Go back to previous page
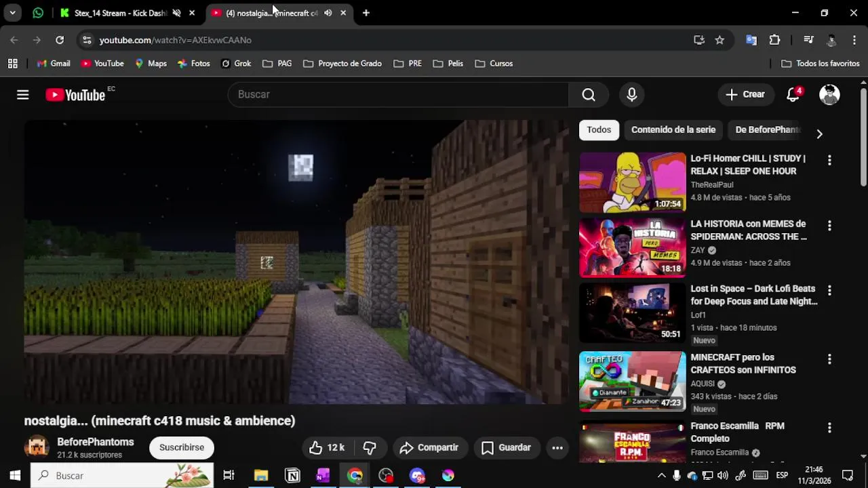The width and height of the screenshot is (868, 488). coord(14,40)
